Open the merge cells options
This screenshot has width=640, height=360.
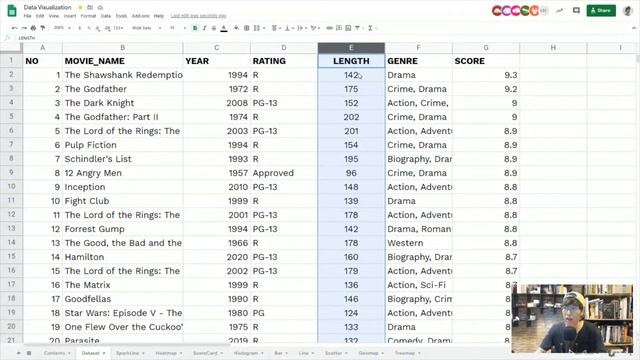coord(259,28)
